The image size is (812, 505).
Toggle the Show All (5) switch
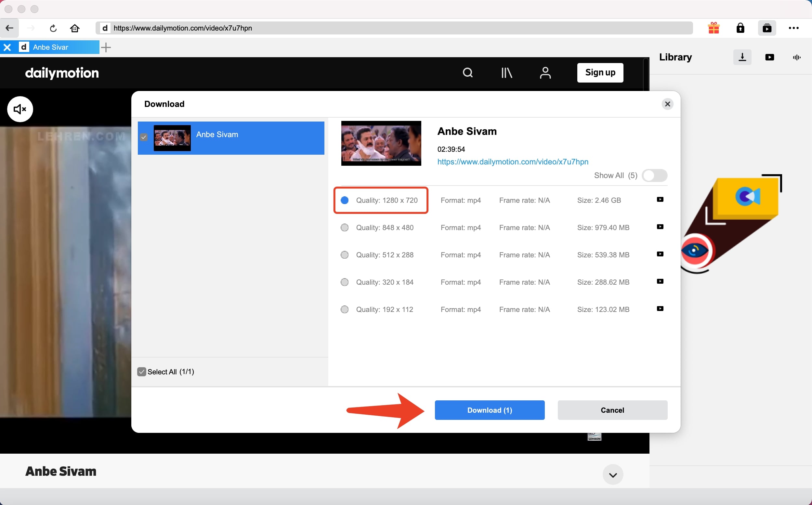coord(654,175)
